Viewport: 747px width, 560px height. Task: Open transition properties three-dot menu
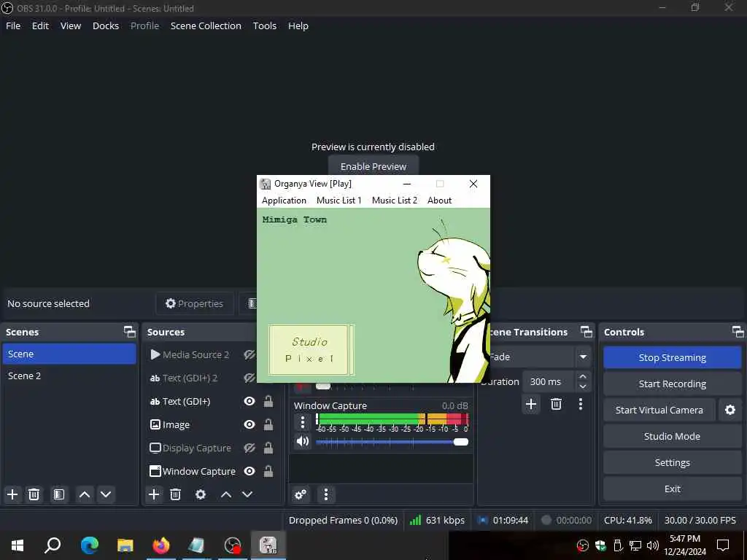pos(580,404)
